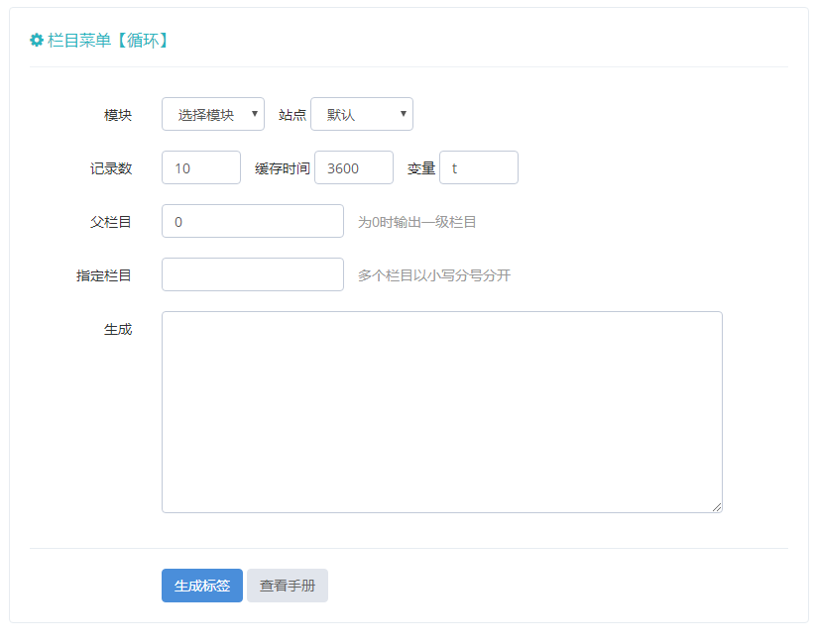Edit the 父栏目 input field
This screenshot has width=816, height=644.
[x=253, y=221]
